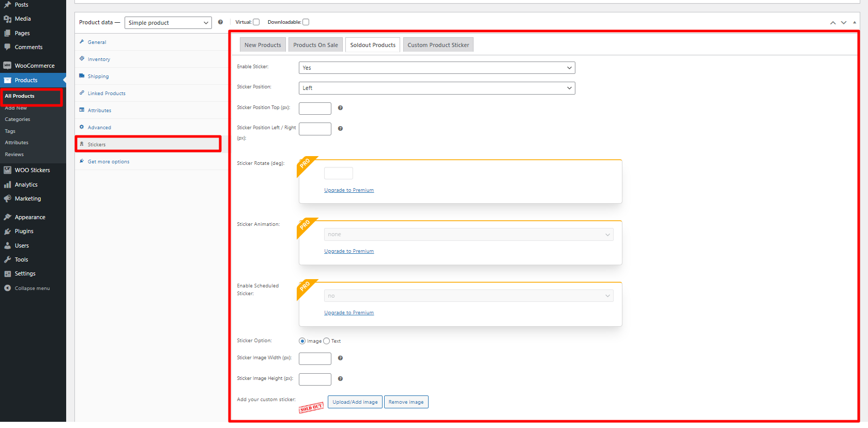Click the Sticker Position Top input field

pyautogui.click(x=315, y=109)
